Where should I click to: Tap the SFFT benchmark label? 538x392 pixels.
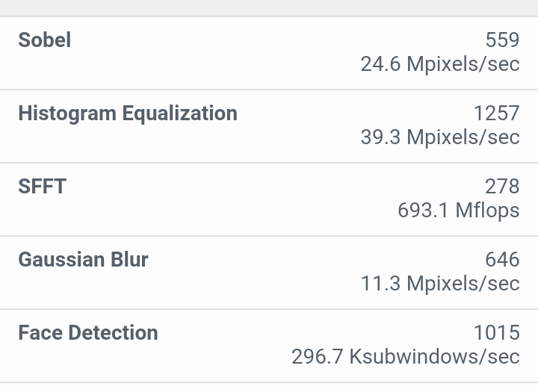click(42, 186)
